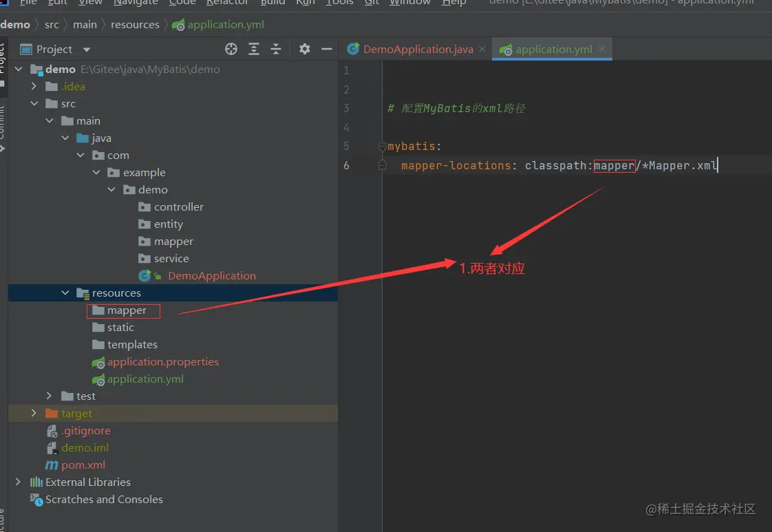The height and width of the screenshot is (532, 772).
Task: Place cursor in mapper-locations line
Action: [559, 165]
